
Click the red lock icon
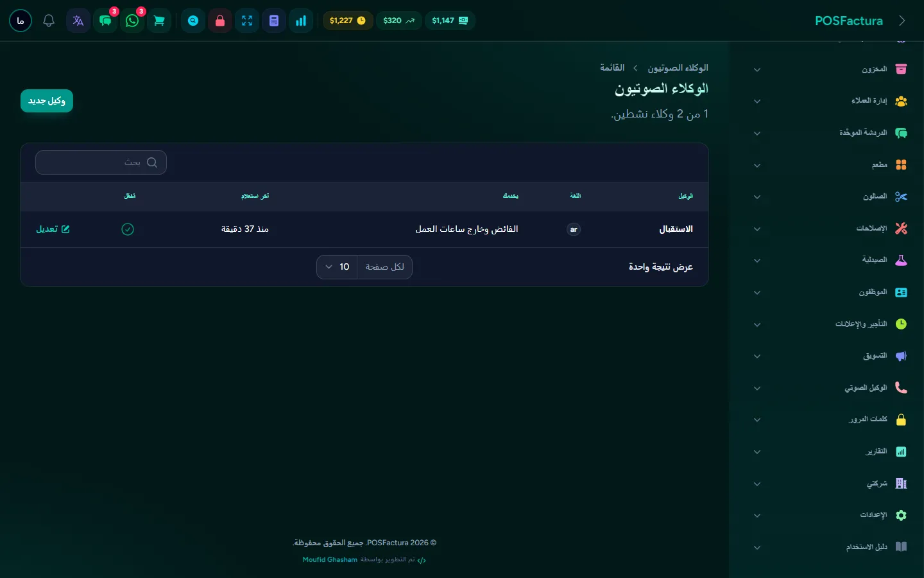(220, 21)
